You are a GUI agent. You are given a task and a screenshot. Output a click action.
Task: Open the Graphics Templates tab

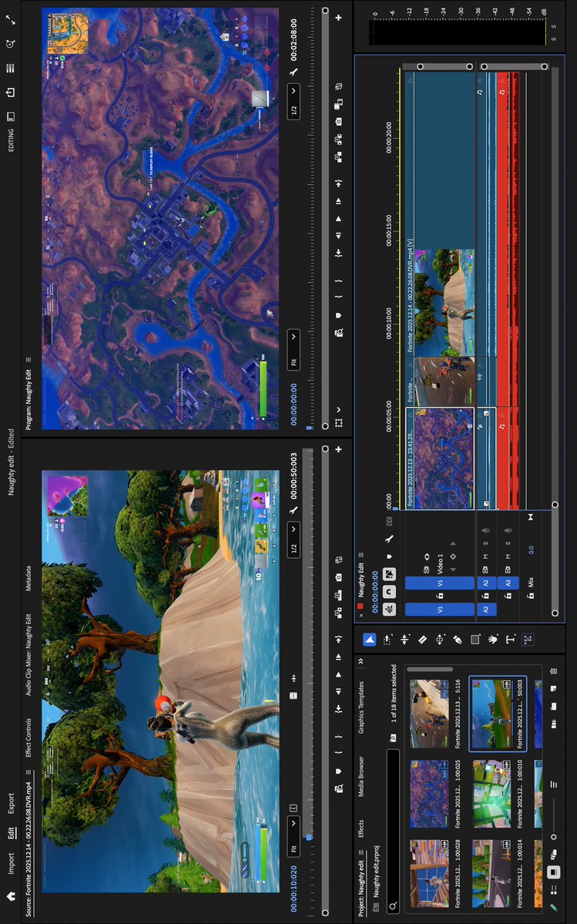[361, 707]
